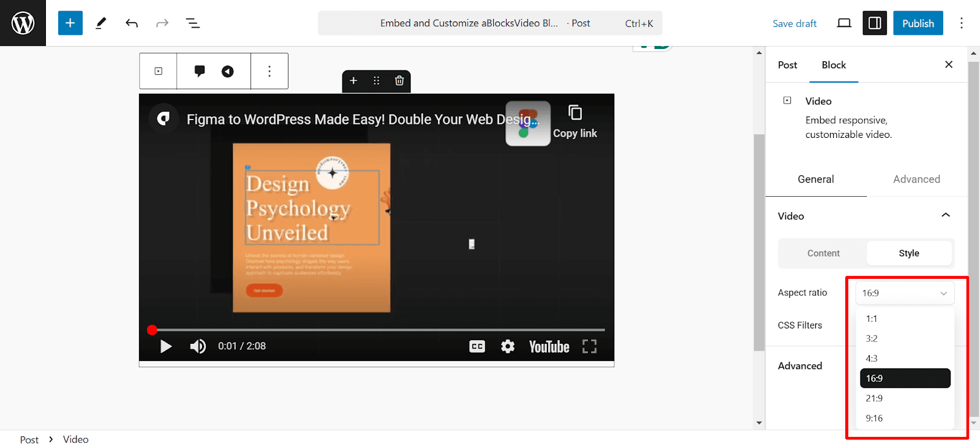Undo the last change
The height and width of the screenshot is (448, 980).
tap(132, 23)
